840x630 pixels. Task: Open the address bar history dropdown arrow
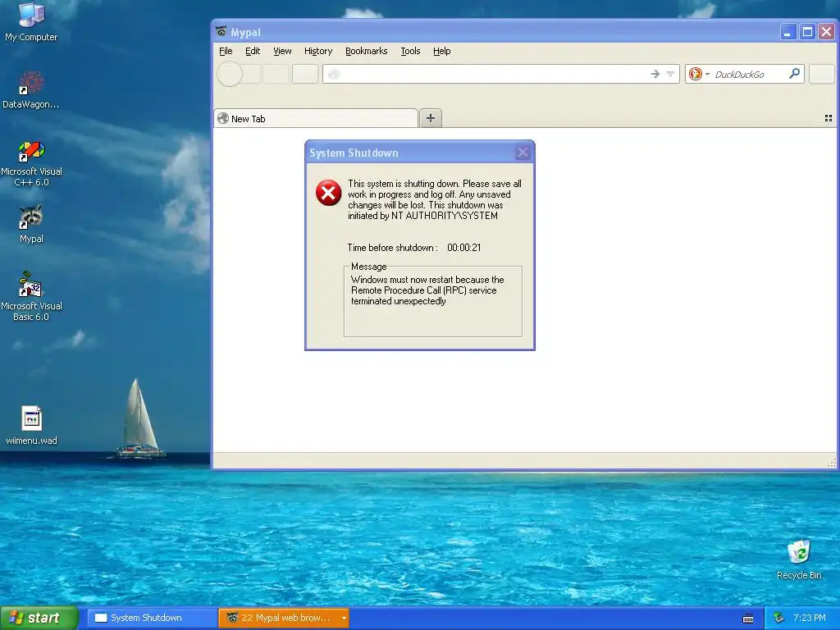click(670, 74)
